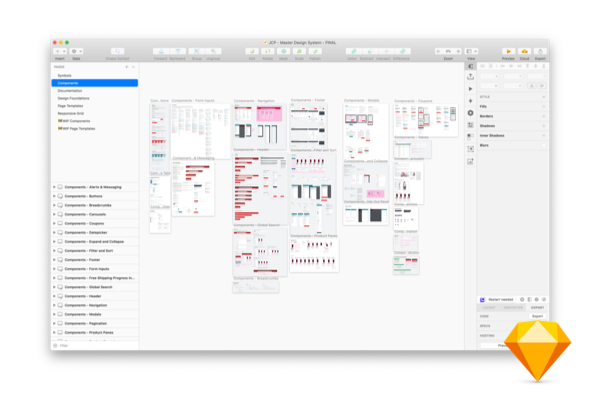
Task: Select the Symbols page
Action: [95, 75]
